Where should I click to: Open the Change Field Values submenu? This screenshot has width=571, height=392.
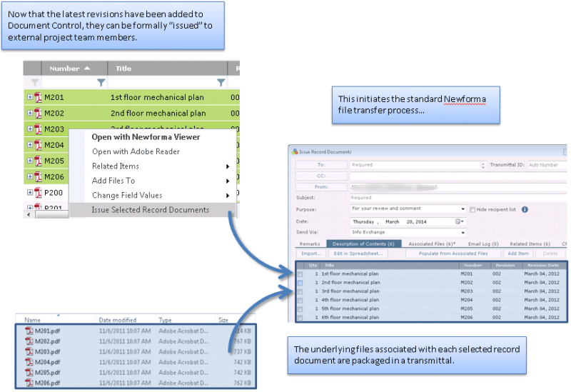(153, 195)
